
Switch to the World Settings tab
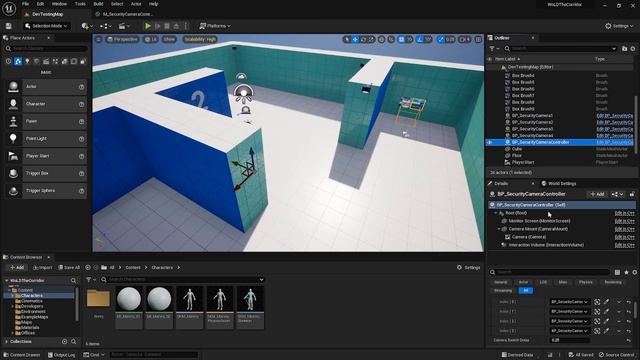click(559, 184)
